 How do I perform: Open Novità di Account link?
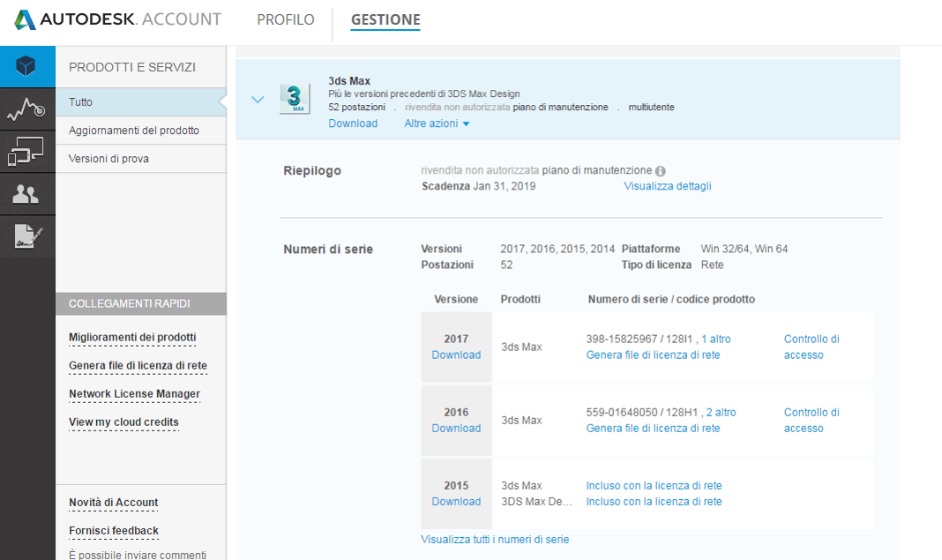pos(114,503)
